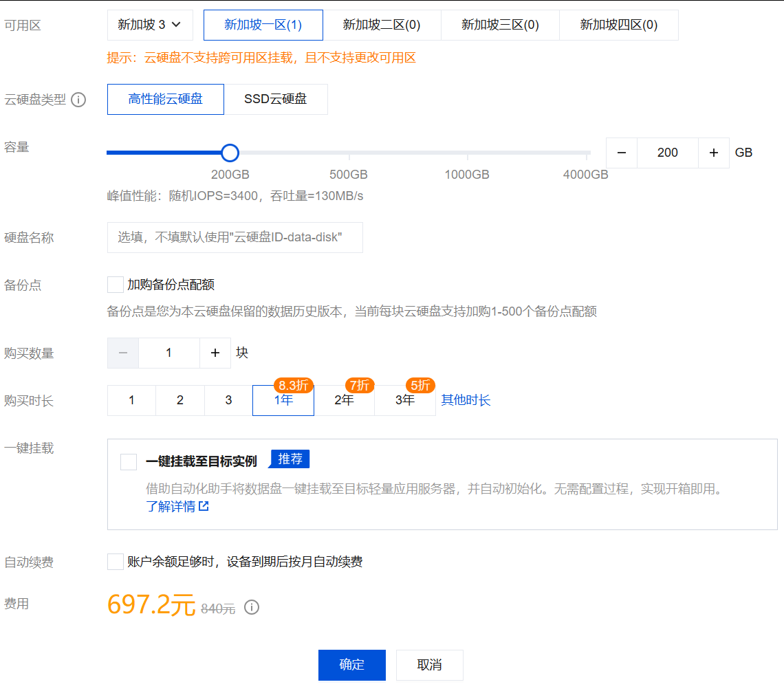
Task: Enable auto-renewal checkbox for 自动续费
Action: point(116,562)
